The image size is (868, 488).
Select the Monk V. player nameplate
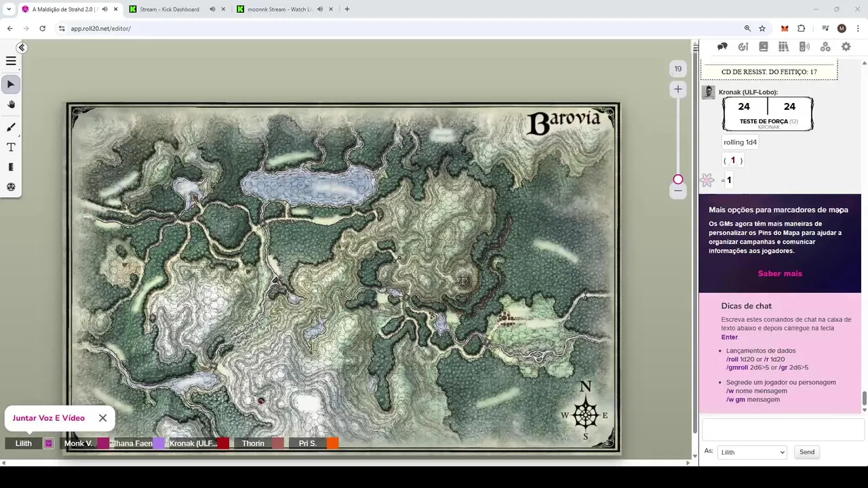point(79,443)
